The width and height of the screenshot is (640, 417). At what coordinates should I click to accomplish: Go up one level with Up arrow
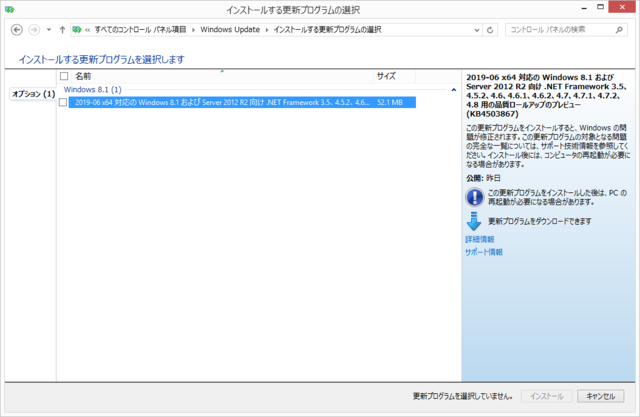click(62, 30)
